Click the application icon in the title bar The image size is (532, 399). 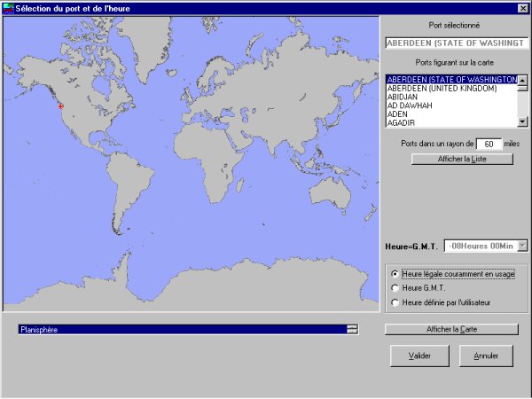click(x=8, y=9)
